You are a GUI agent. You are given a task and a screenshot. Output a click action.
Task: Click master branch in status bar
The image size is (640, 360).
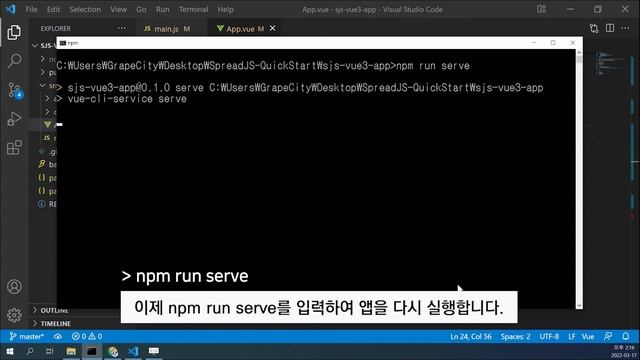pyautogui.click(x=27, y=337)
